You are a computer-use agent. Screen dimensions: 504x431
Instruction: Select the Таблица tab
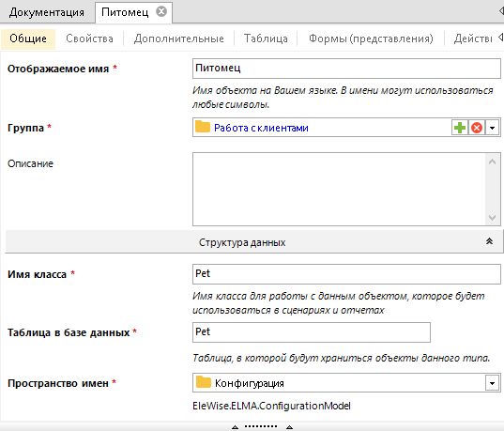click(266, 38)
